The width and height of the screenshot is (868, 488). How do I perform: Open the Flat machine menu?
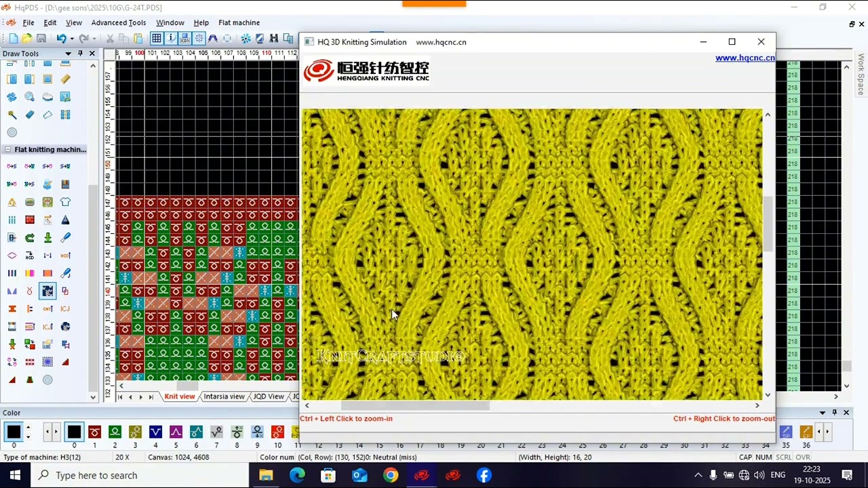239,22
